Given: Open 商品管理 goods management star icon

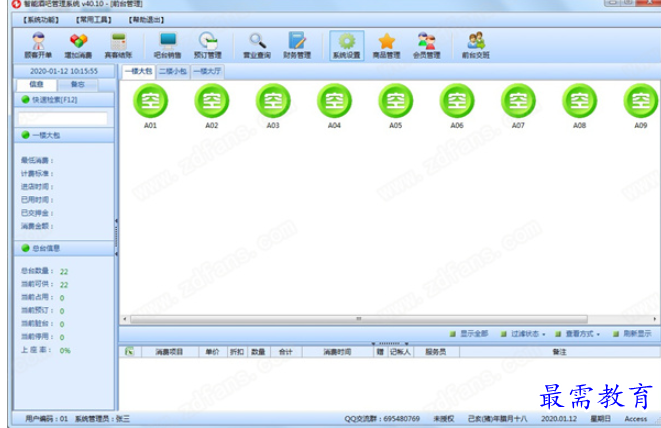Looking at the screenshot, I should (x=387, y=46).
